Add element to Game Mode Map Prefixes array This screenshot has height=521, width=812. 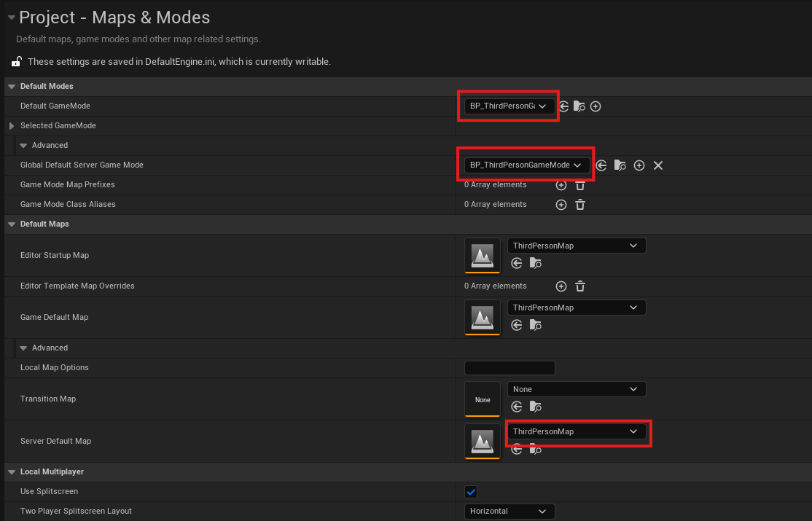[x=561, y=185]
